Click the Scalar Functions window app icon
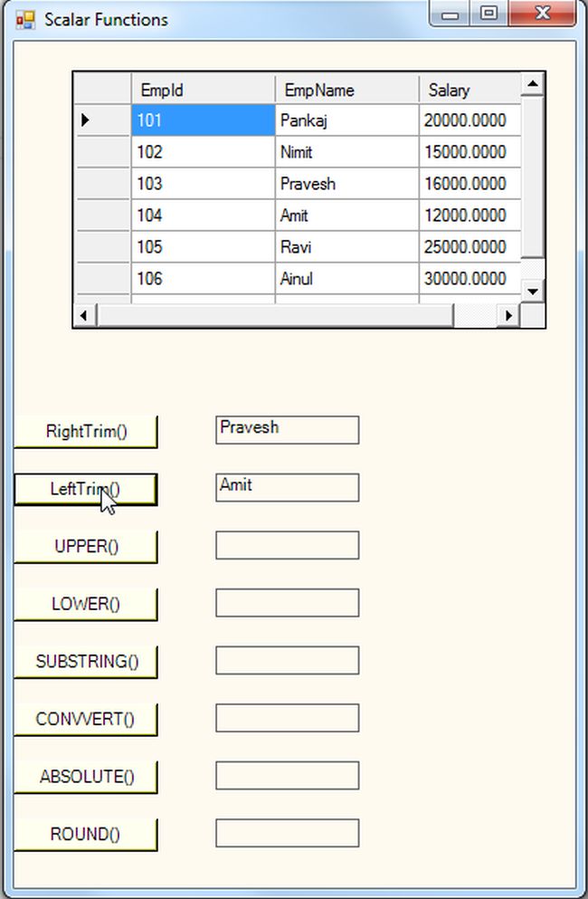The height and width of the screenshot is (899, 588). tap(25, 20)
